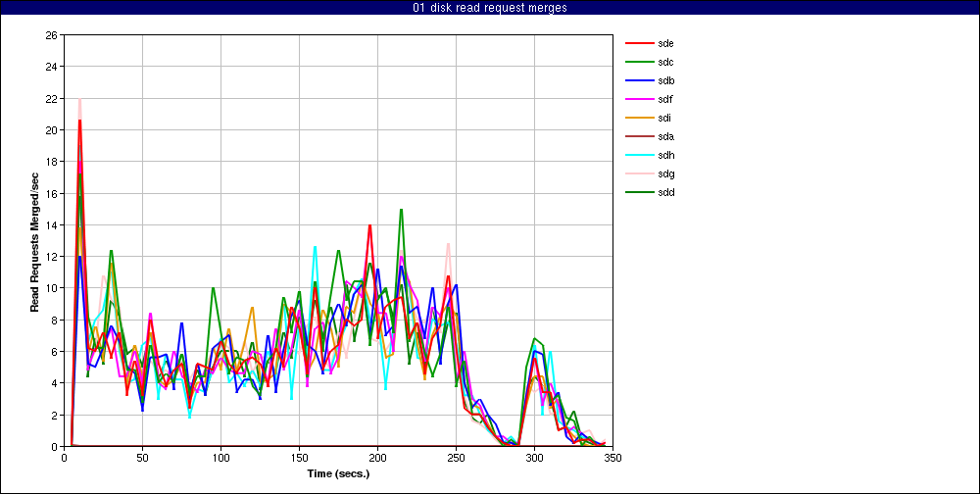Select the 'sda' legend label
The width and height of the screenshot is (980, 494).
click(x=666, y=136)
